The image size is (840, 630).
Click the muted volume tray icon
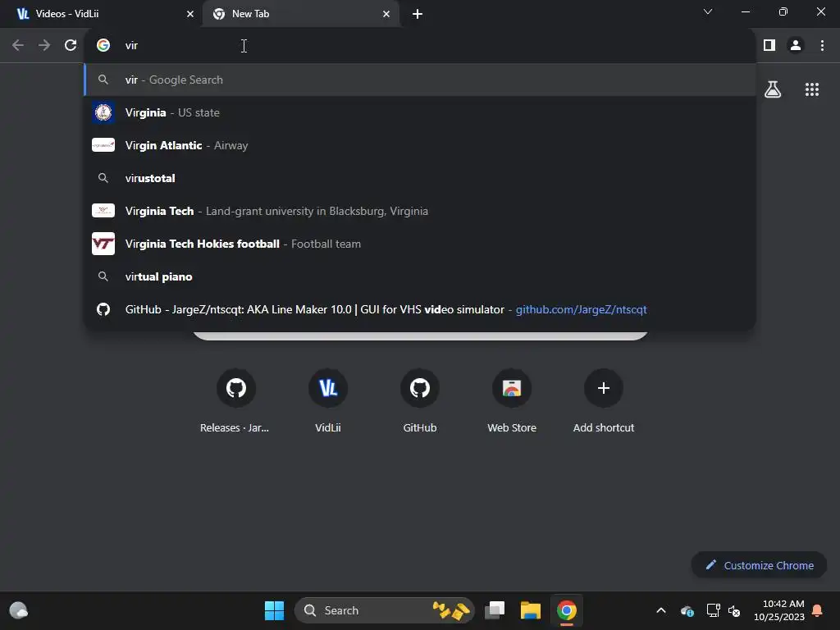pyautogui.click(x=734, y=610)
